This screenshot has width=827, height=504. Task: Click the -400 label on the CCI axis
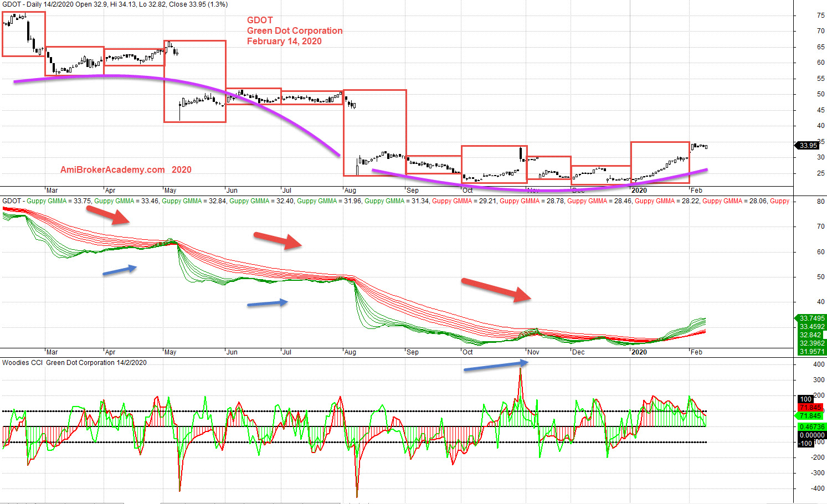point(818,488)
